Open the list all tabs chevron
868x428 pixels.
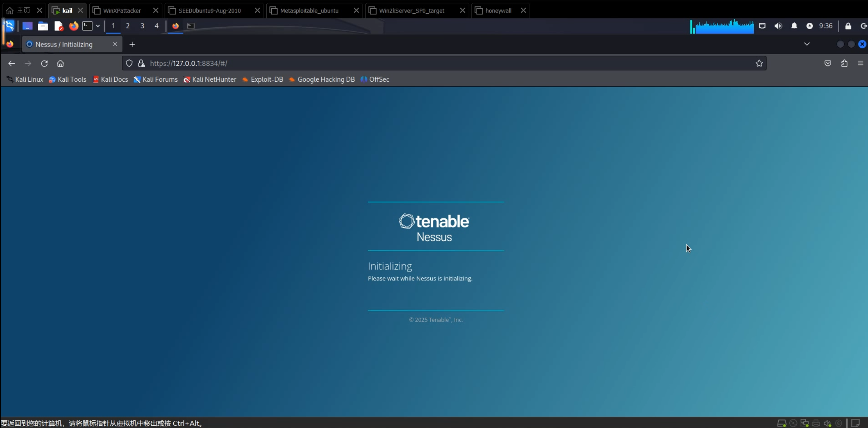[807, 44]
